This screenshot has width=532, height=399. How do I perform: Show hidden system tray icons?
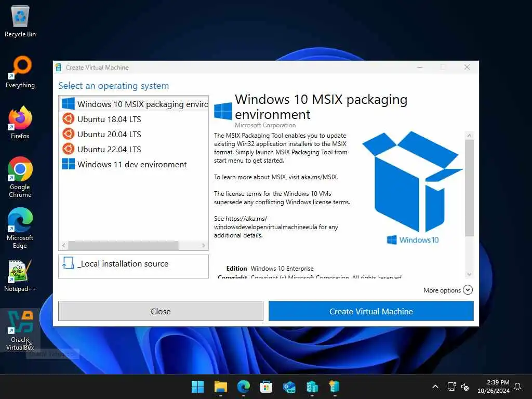[x=435, y=387]
